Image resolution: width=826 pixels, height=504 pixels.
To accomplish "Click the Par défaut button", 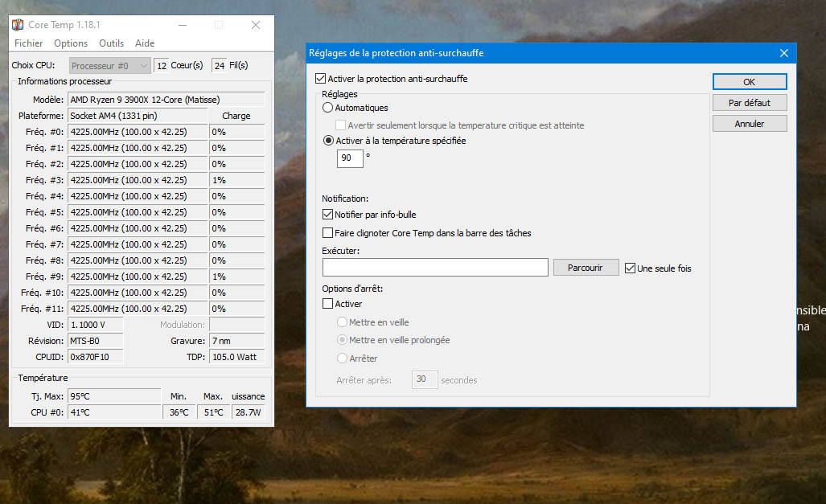I will click(749, 103).
